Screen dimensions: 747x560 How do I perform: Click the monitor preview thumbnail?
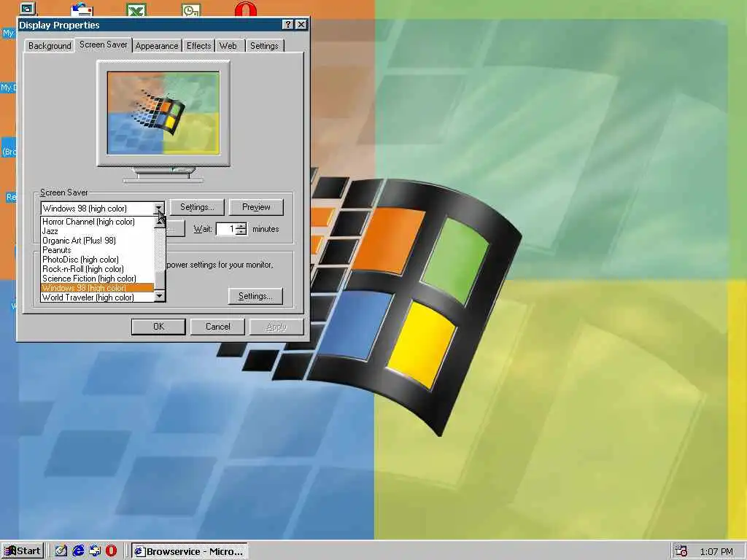(x=163, y=113)
